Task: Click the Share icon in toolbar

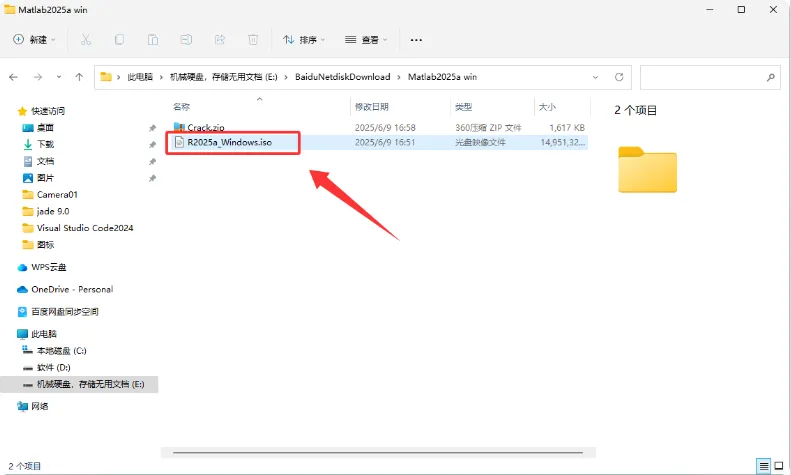Action: point(220,39)
